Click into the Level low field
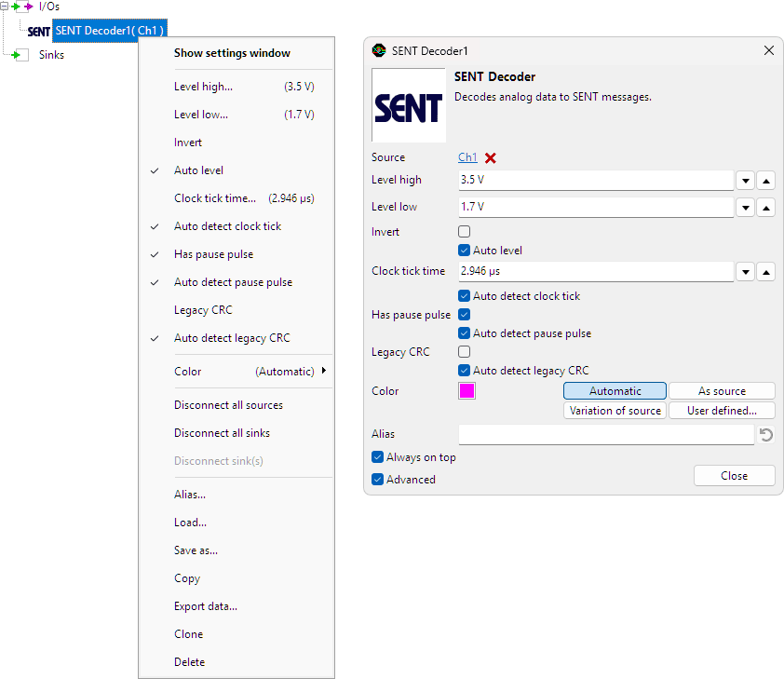This screenshot has width=784, height=679. [596, 207]
